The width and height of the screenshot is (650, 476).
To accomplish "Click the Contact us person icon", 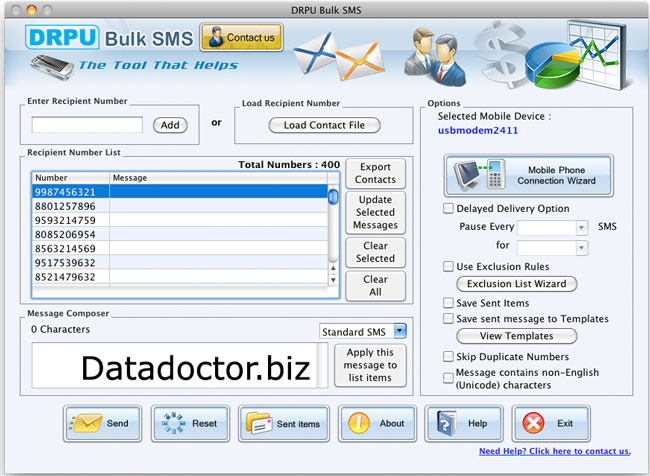I will pos(216,37).
